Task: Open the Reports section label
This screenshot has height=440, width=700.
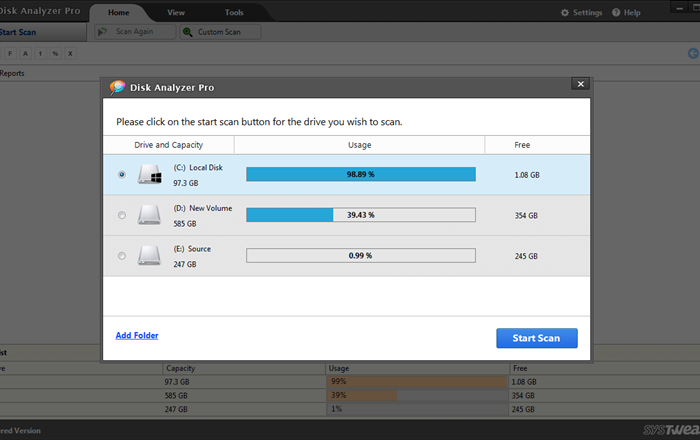Action: coord(12,73)
